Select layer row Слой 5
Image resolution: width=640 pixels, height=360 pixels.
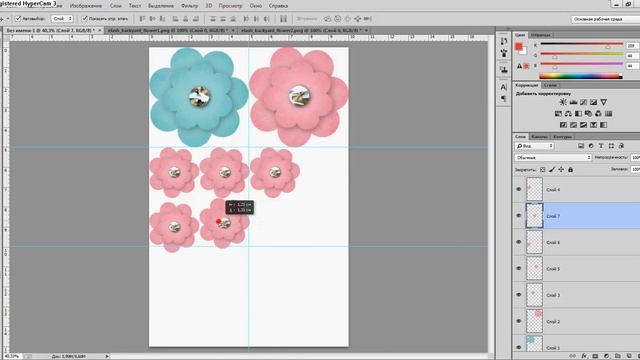tap(576, 269)
